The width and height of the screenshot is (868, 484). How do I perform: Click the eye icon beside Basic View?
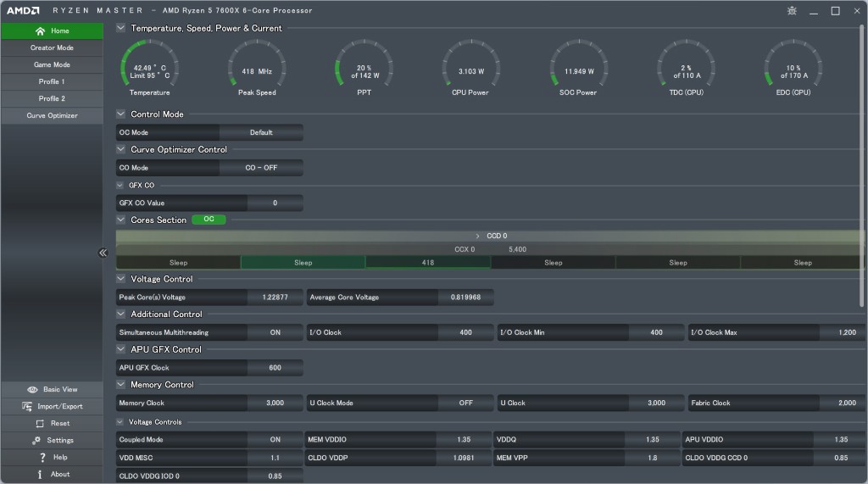32,390
